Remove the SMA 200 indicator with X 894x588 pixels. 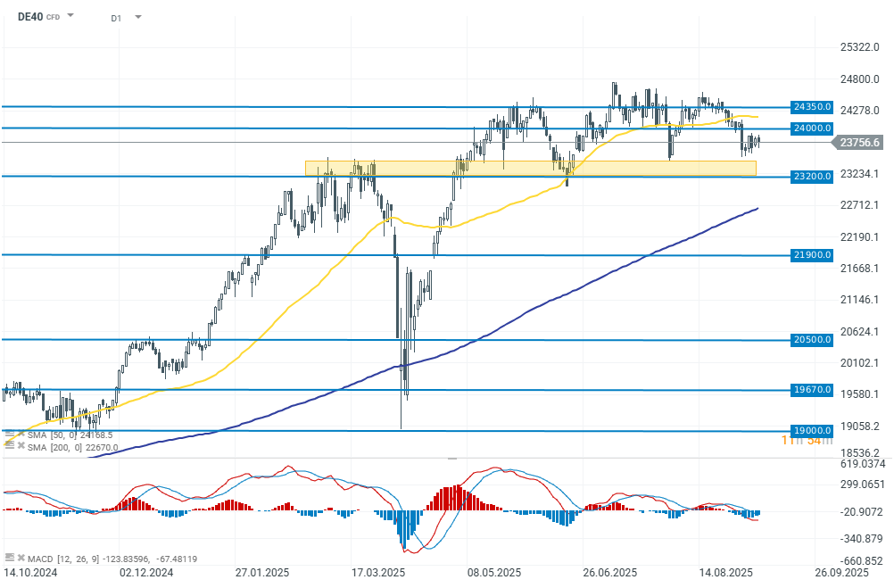tap(21, 445)
